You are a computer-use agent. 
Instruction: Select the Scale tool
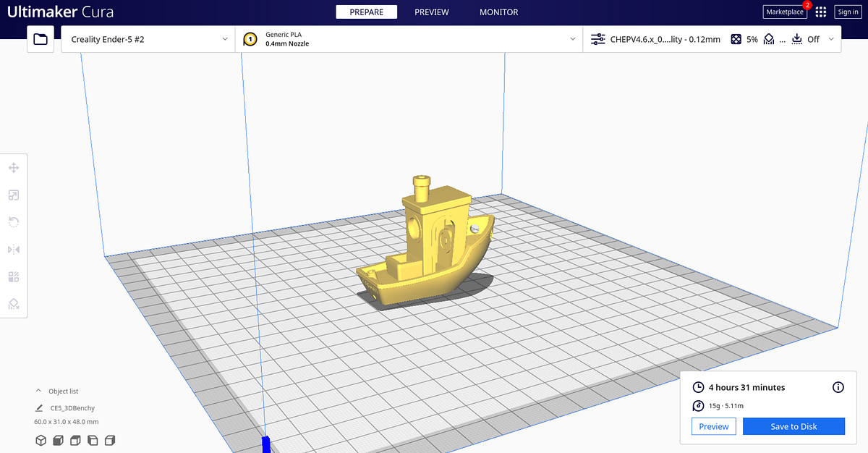(14, 195)
